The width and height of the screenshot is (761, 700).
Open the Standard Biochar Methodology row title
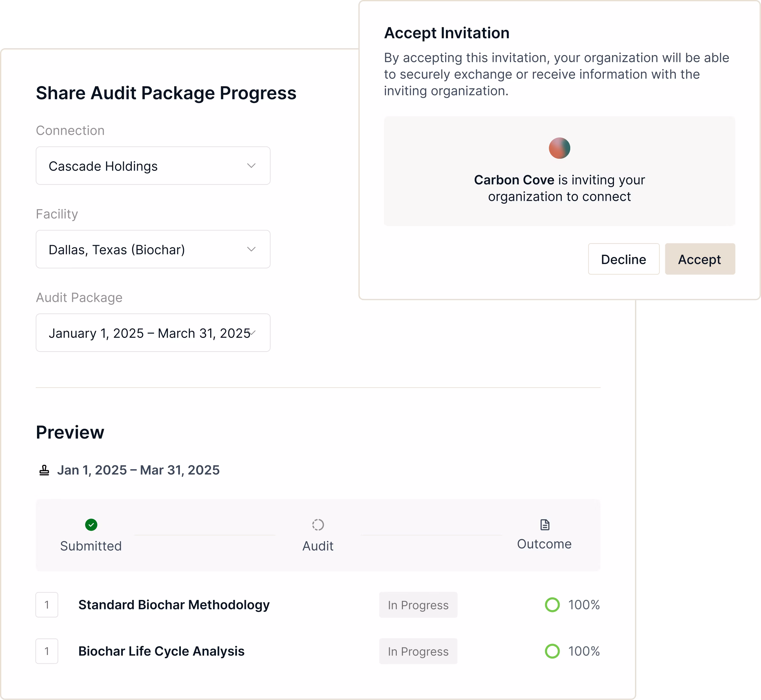point(174,605)
